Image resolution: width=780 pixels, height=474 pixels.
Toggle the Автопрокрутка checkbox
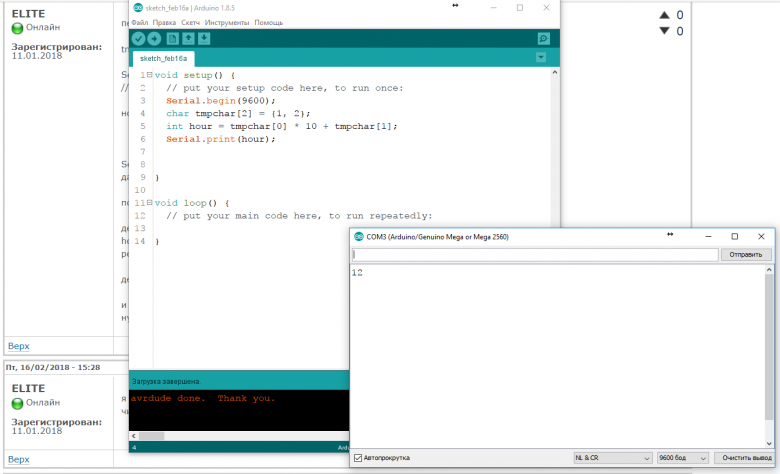(358, 458)
